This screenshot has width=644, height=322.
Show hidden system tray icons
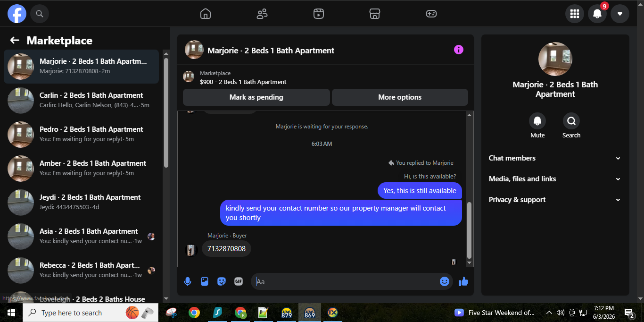549,313
